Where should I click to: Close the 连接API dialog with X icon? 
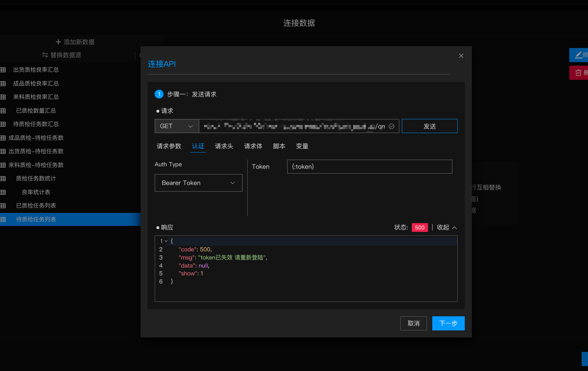(x=461, y=56)
